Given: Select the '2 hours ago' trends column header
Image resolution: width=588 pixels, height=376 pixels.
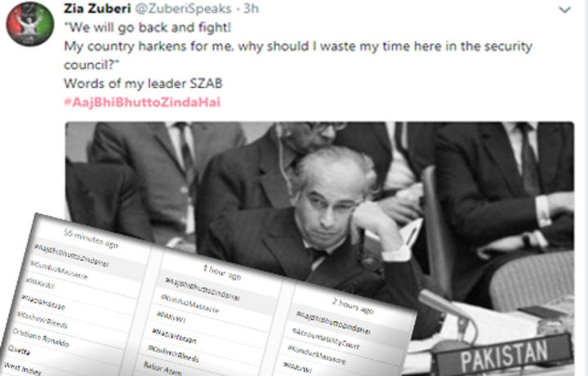Looking at the screenshot, I should 353,306.
